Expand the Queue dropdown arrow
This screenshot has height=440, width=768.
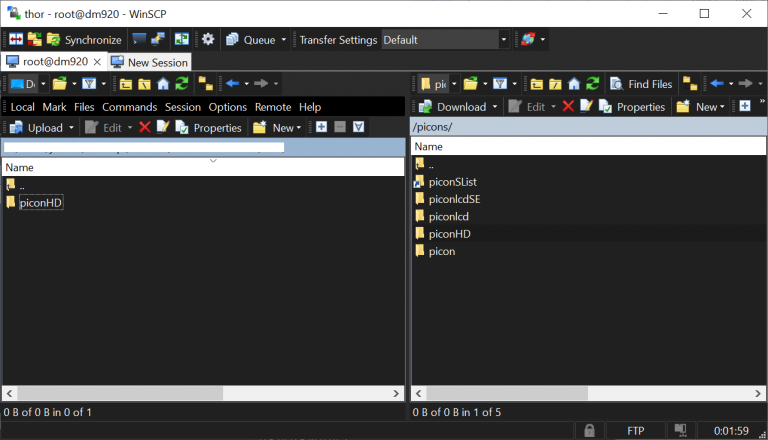[284, 40]
